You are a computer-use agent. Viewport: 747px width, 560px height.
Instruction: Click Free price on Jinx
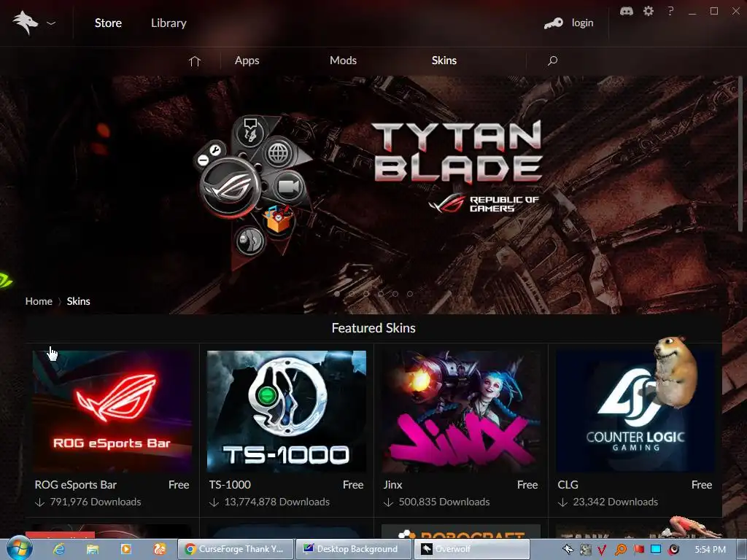point(527,485)
